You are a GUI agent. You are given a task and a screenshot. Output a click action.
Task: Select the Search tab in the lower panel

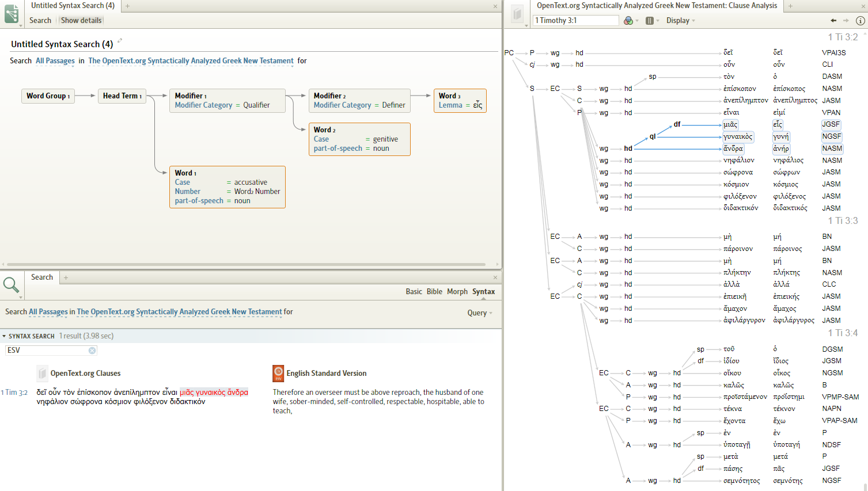(42, 277)
